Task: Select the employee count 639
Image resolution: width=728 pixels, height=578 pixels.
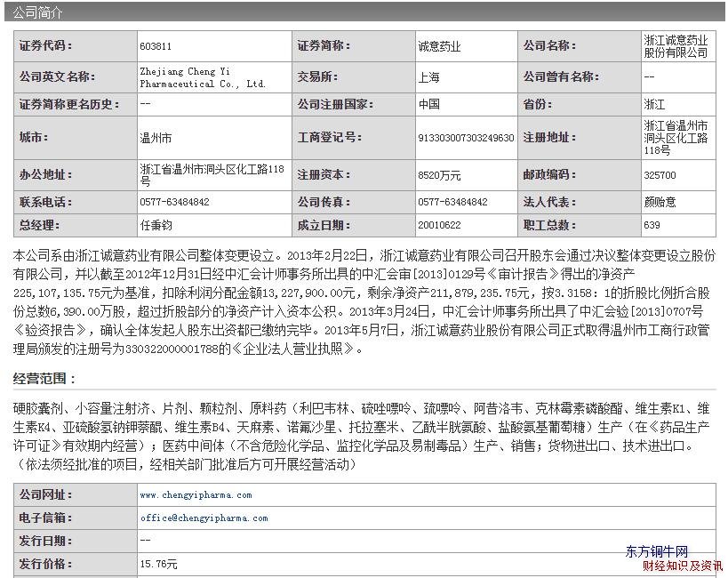Action: [652, 225]
